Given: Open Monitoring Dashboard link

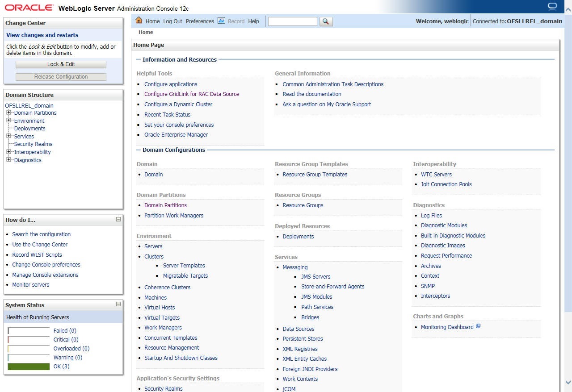Looking at the screenshot, I should click(x=447, y=327).
